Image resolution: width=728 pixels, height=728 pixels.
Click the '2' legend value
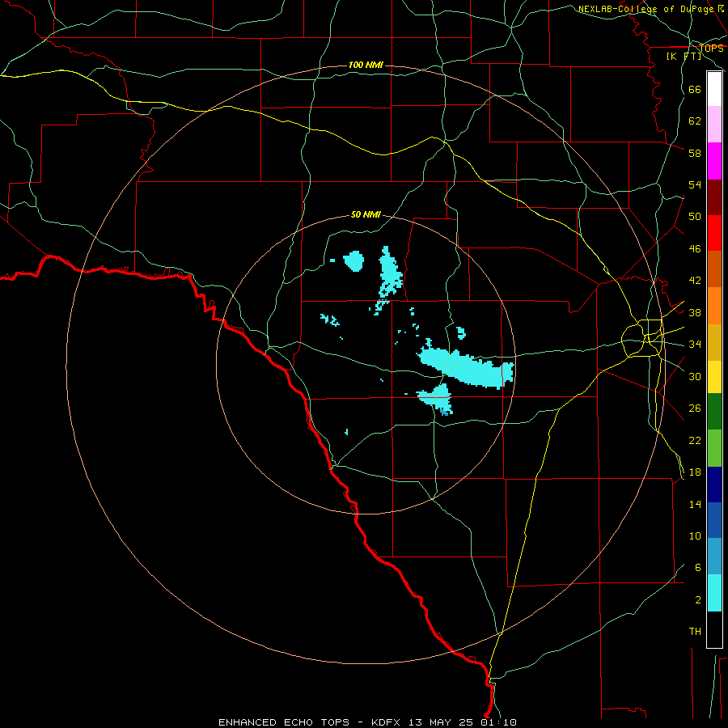point(697,599)
